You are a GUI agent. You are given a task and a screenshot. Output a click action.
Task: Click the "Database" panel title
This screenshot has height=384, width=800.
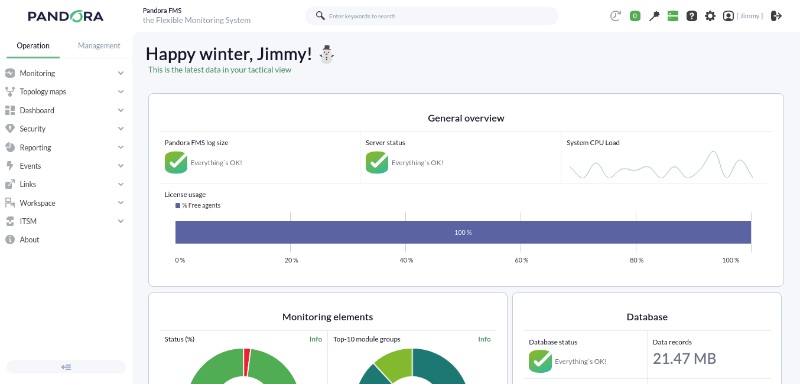pos(647,317)
